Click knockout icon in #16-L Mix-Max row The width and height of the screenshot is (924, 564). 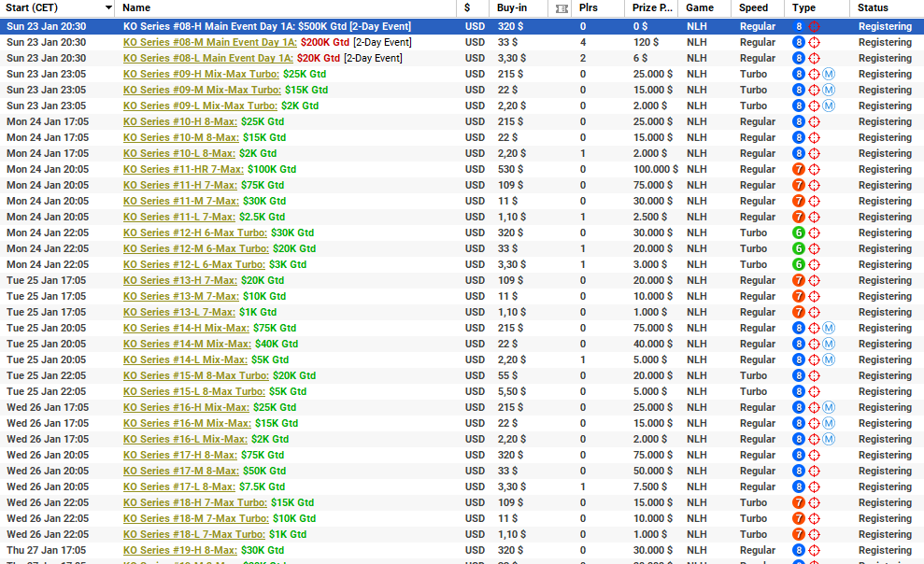pos(814,440)
